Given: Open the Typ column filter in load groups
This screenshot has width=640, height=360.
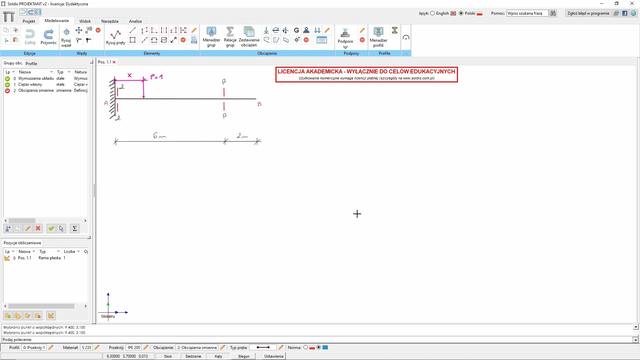Looking at the screenshot, I should tap(69, 72).
